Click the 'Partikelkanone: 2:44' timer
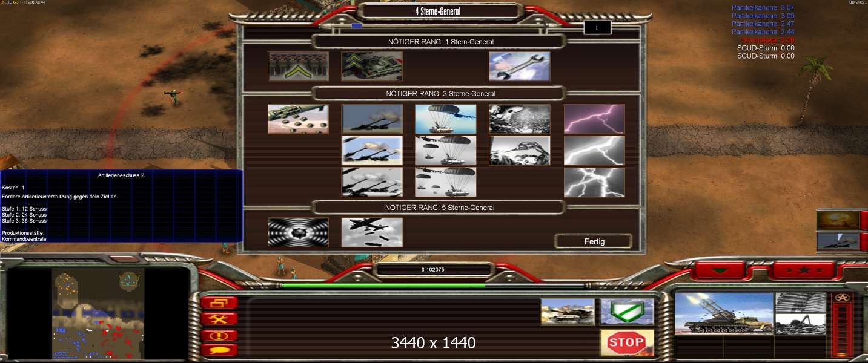 [763, 31]
